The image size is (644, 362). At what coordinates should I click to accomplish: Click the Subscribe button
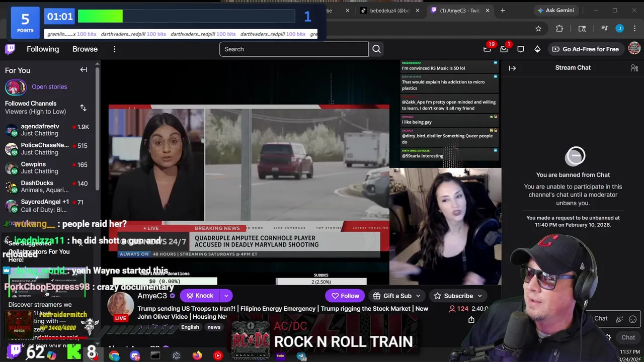coord(453,296)
